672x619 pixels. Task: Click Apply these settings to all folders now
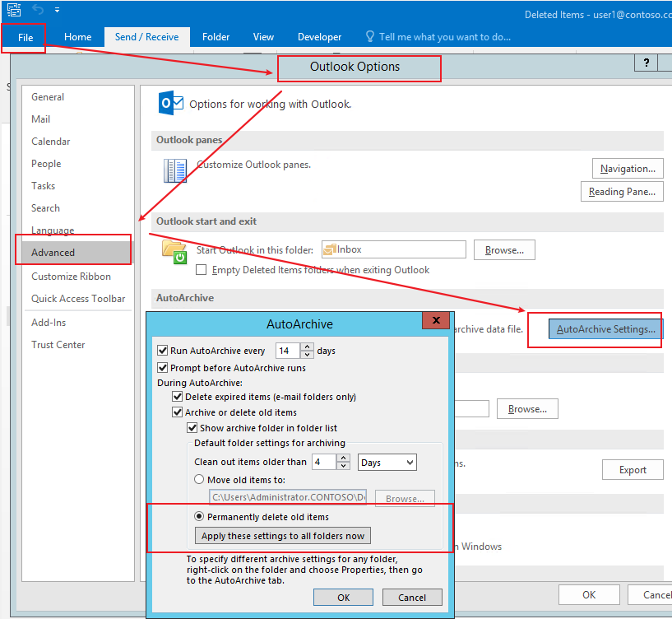point(283,536)
